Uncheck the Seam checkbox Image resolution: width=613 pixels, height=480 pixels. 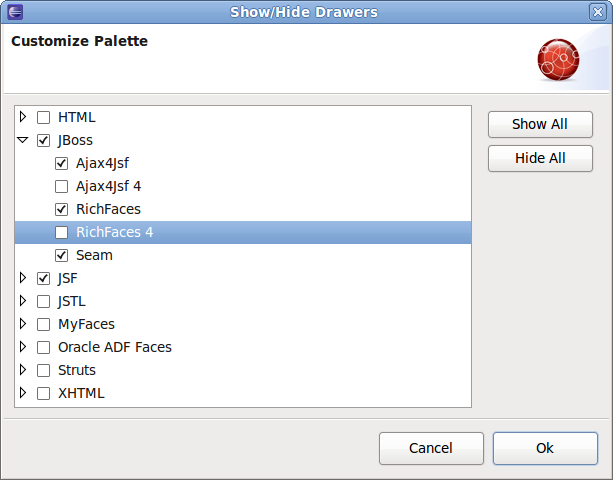tap(62, 255)
